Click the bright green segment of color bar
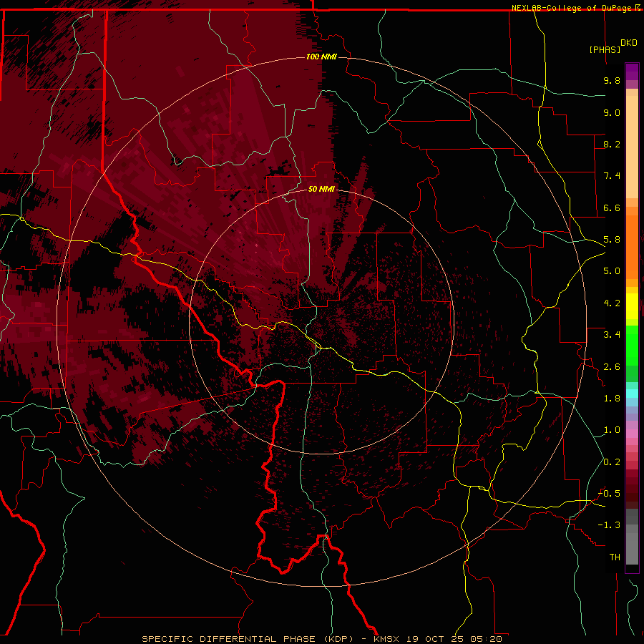This screenshot has height=644, width=644. pyautogui.click(x=632, y=346)
